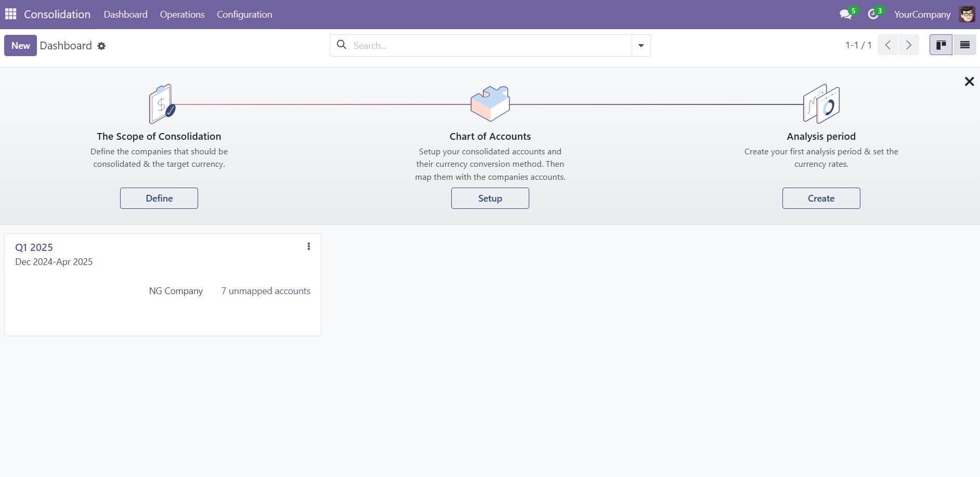Screen dimensions: 980x477
Task: Select YourCompany company switcher
Action: (x=922, y=15)
